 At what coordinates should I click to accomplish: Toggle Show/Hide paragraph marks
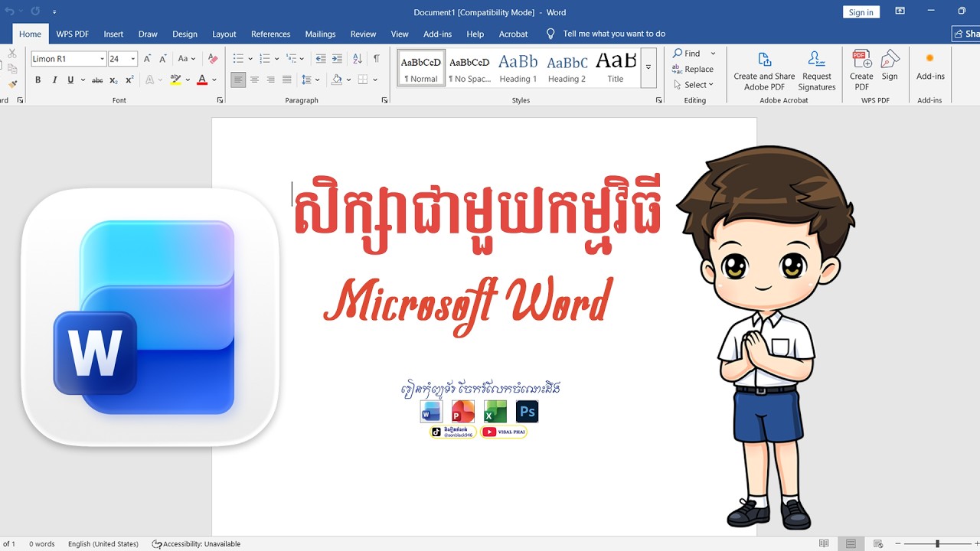(x=376, y=58)
